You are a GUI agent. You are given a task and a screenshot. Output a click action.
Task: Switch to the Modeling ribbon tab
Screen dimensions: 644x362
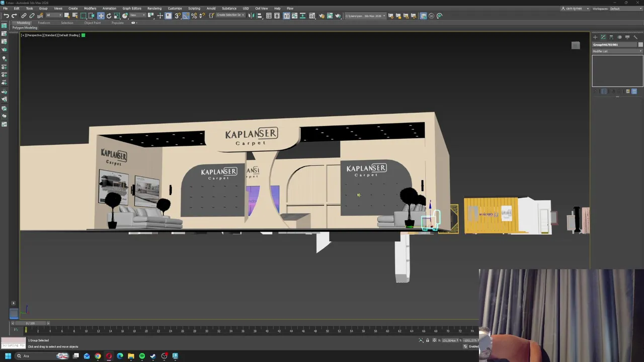pos(23,23)
